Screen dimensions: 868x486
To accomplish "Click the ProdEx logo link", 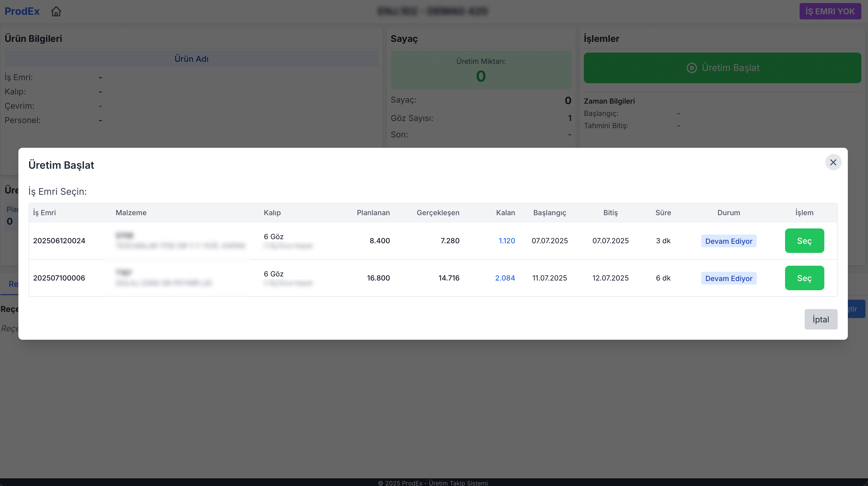I will 22,11.
